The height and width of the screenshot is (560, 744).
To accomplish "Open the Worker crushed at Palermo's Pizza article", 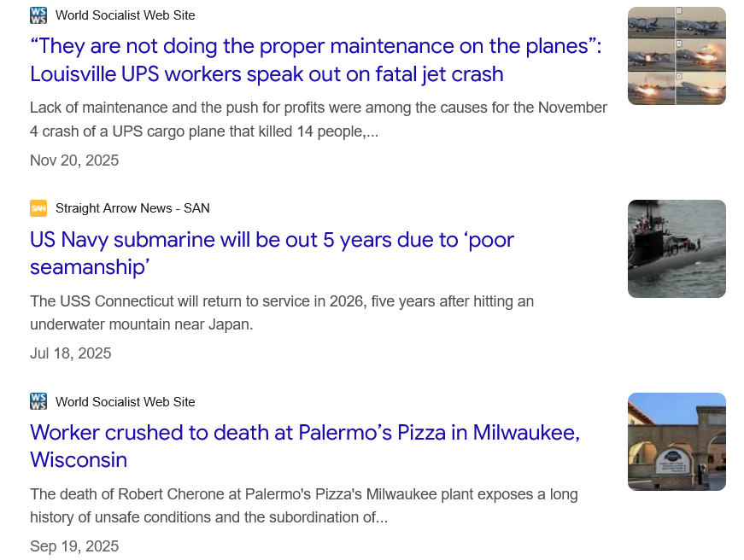I will click(304, 446).
